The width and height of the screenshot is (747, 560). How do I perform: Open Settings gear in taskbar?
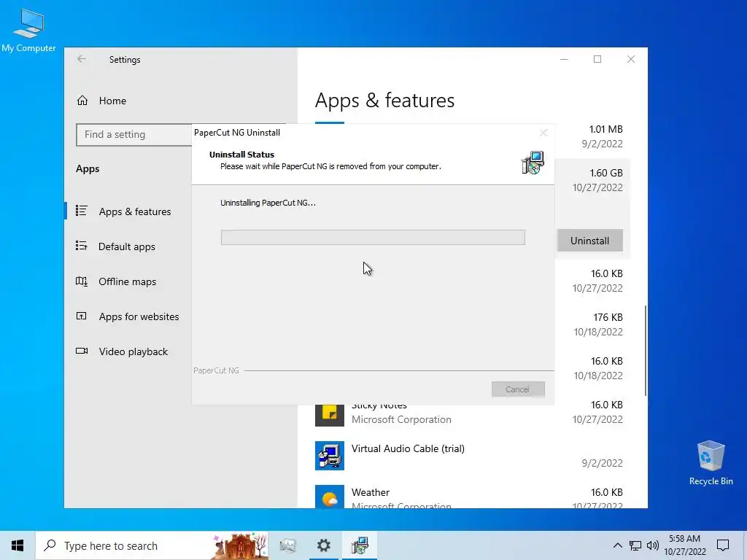tap(324, 545)
